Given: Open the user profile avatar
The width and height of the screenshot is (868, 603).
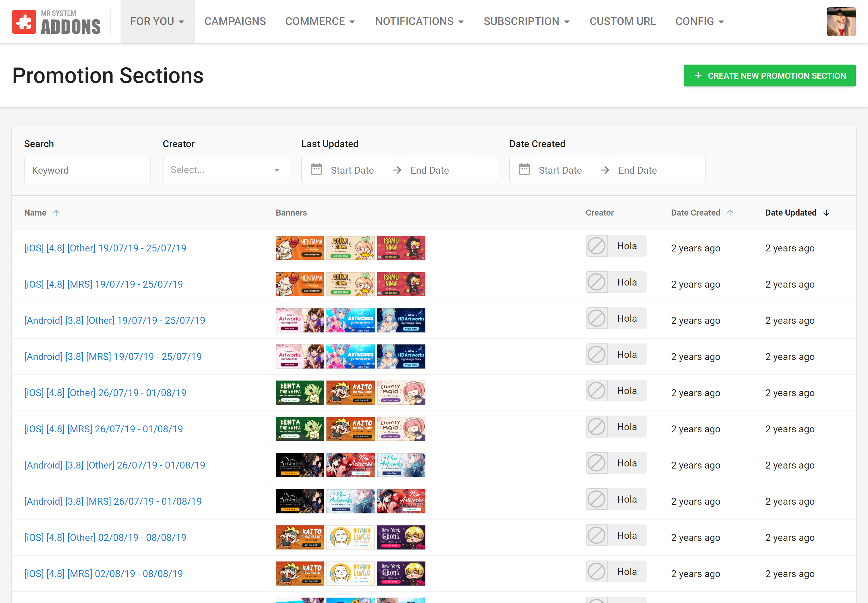Looking at the screenshot, I should [x=841, y=22].
